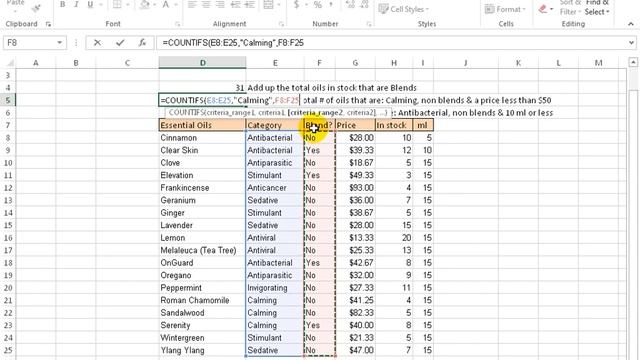Viewport: 640px width, 360px height.
Task: Open the Font settings dialog launcher
Action: click(178, 24)
